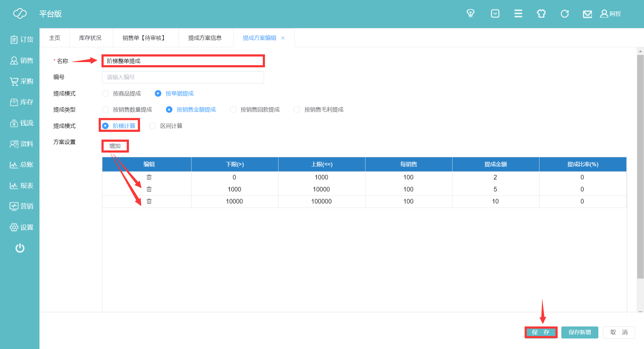Image resolution: width=644 pixels, height=349 pixels.
Task: Switch to 库存状况 tab
Action: click(90, 38)
